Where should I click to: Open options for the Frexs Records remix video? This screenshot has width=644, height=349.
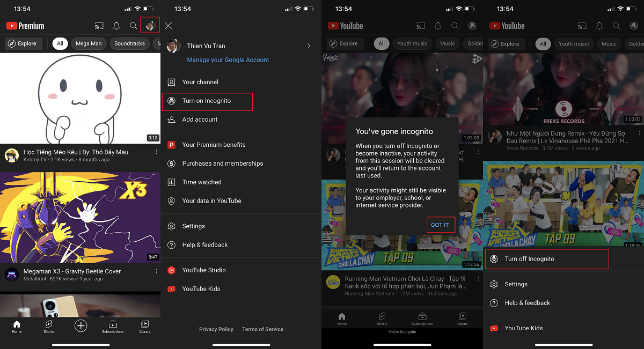pos(639,132)
